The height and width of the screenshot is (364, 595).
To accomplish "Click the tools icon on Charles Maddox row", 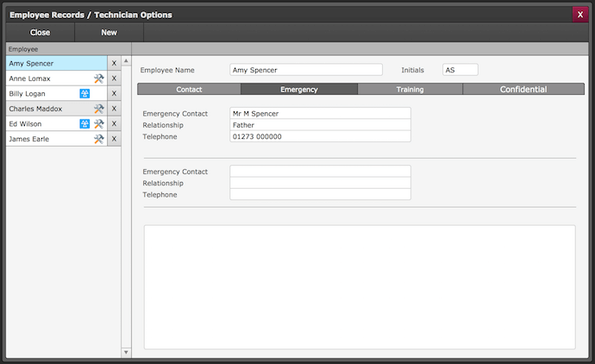I will (x=98, y=109).
